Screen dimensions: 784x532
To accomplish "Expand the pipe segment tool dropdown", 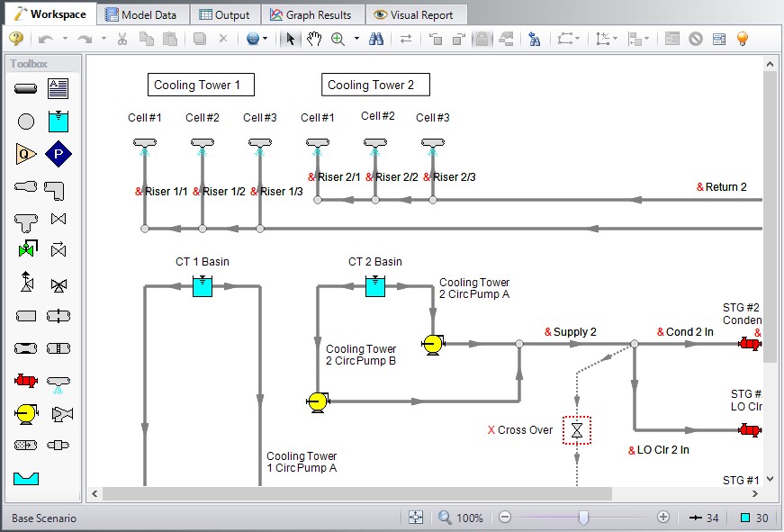I will coord(578,39).
